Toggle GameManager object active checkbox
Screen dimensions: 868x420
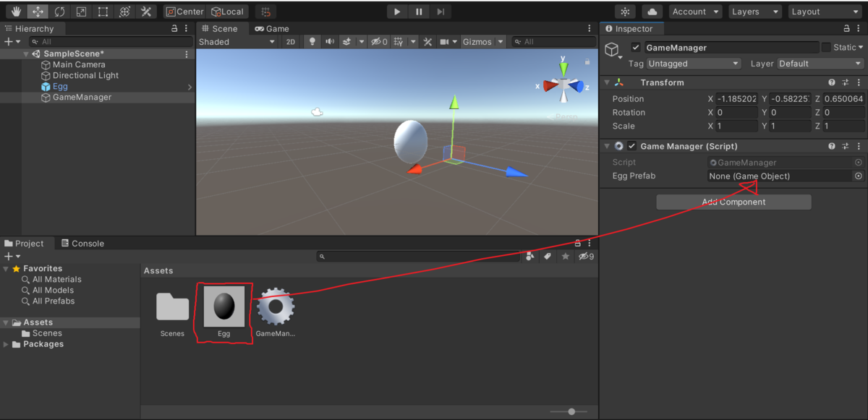point(636,48)
